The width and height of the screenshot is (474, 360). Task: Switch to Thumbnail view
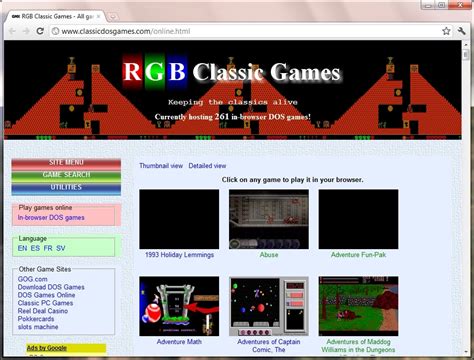click(x=161, y=166)
